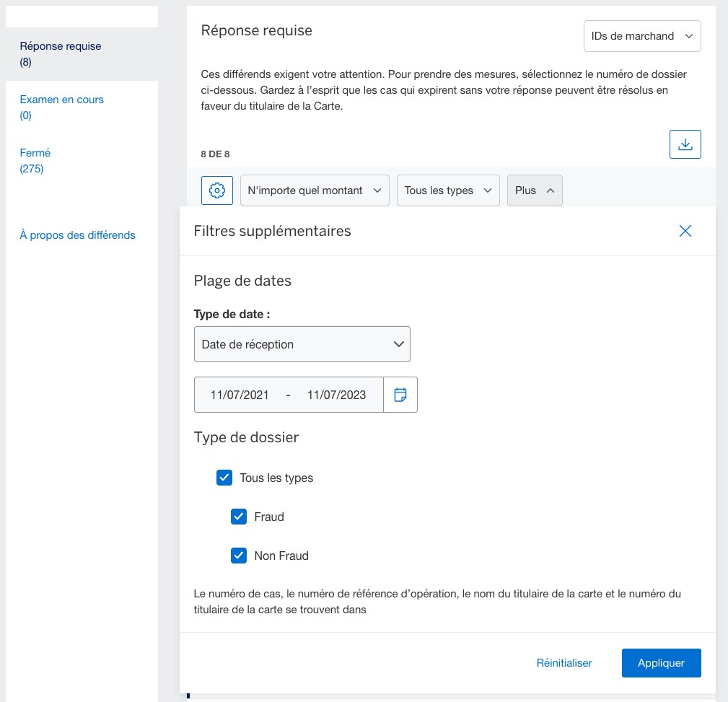Close the Filtres supplémentaires panel with the X
The image size is (728, 702).
[685, 231]
